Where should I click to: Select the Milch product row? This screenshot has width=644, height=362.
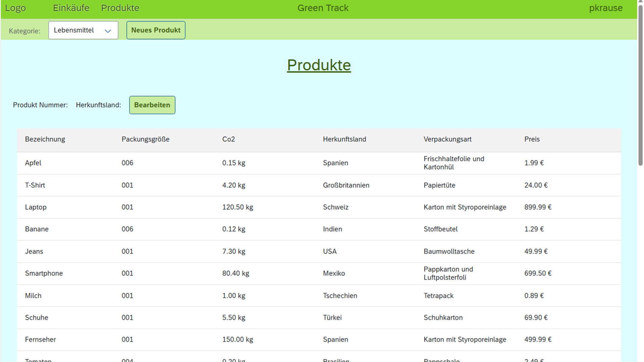33,296
